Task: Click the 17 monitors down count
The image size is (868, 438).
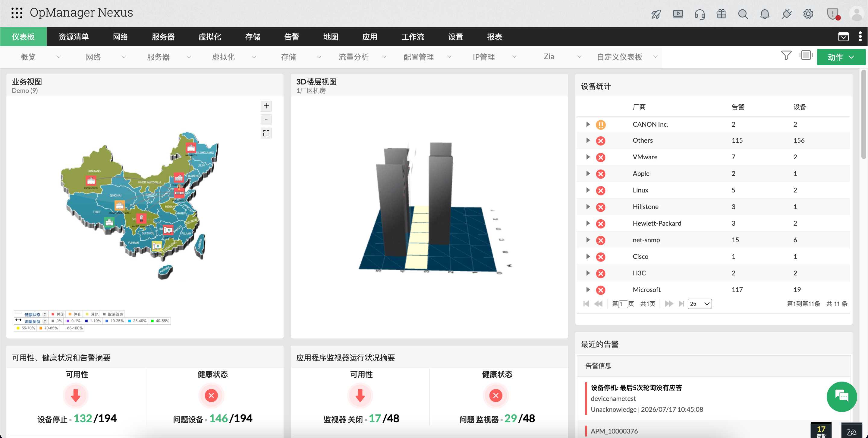Action: pos(375,418)
